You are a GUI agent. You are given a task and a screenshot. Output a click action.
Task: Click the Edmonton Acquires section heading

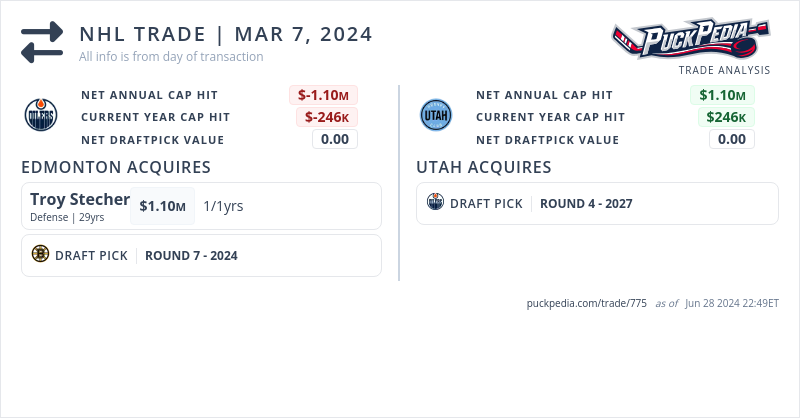[115, 167]
